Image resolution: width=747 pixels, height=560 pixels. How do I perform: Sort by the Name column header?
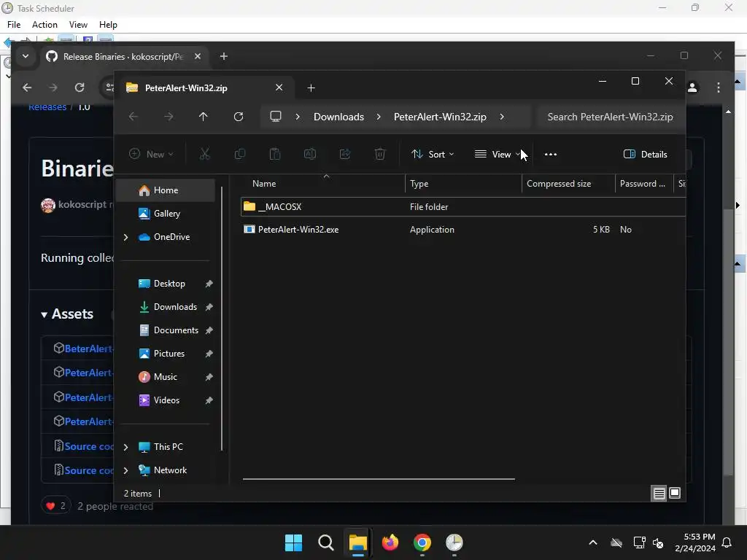pyautogui.click(x=323, y=184)
